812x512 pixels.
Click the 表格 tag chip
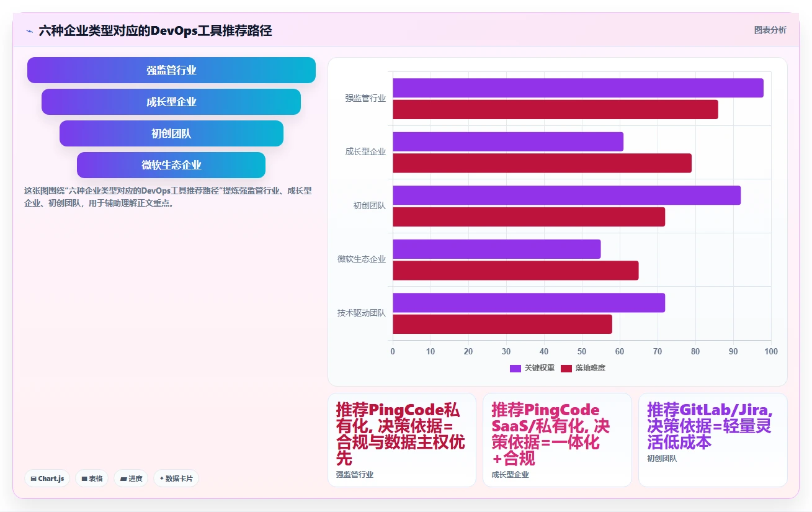[x=92, y=478]
